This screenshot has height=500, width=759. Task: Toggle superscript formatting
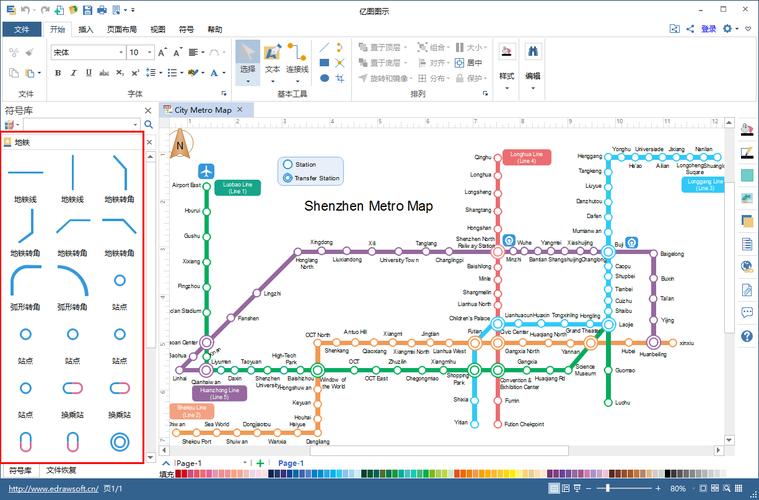point(135,73)
